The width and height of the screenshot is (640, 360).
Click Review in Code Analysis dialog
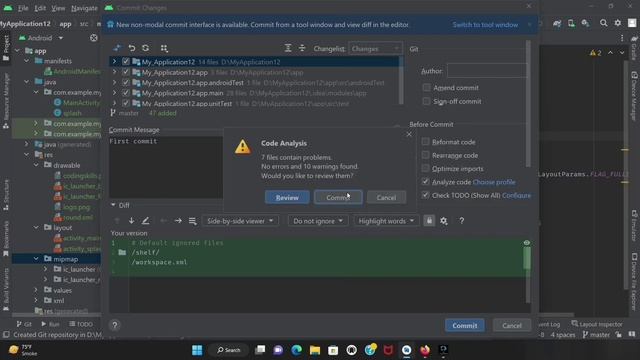[287, 197]
